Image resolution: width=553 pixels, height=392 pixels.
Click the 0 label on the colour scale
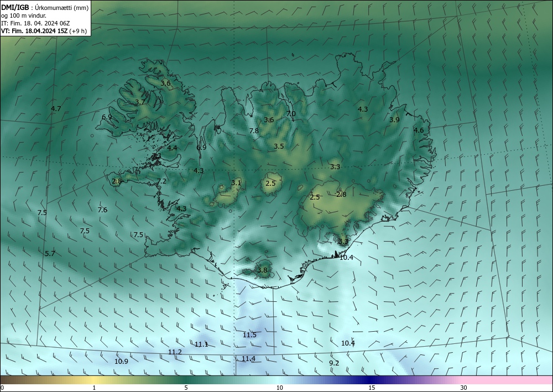point(2,388)
